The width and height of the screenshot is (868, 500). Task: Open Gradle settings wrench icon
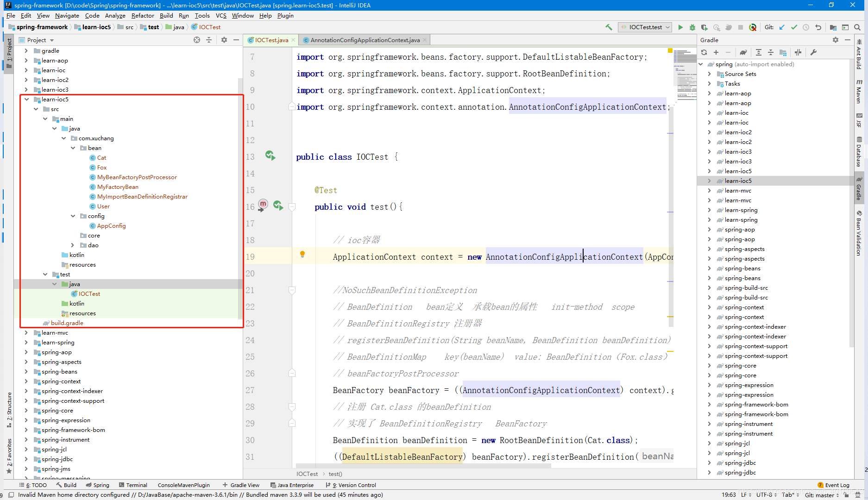813,52
